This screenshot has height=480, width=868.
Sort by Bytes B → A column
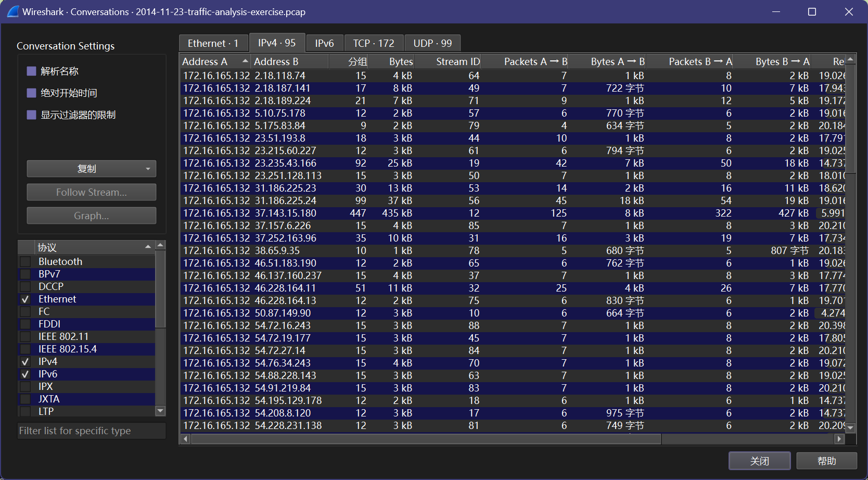tap(772, 61)
